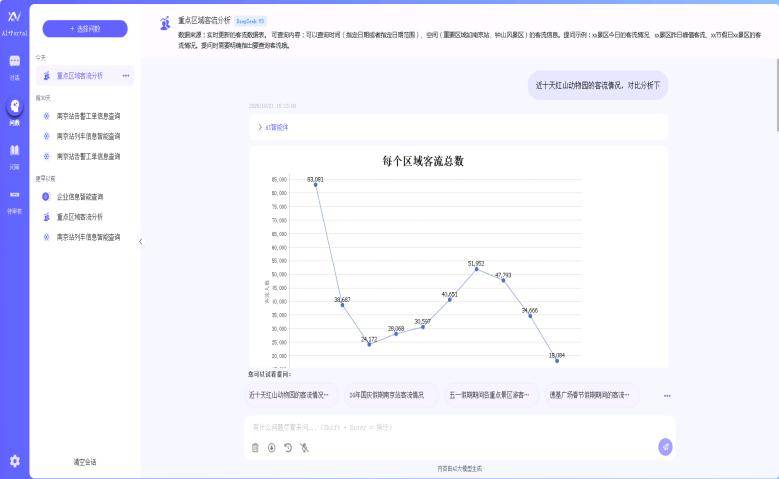This screenshot has width=779, height=479.
Task: Click 清空会话 to clear conversations
Action: point(85,462)
